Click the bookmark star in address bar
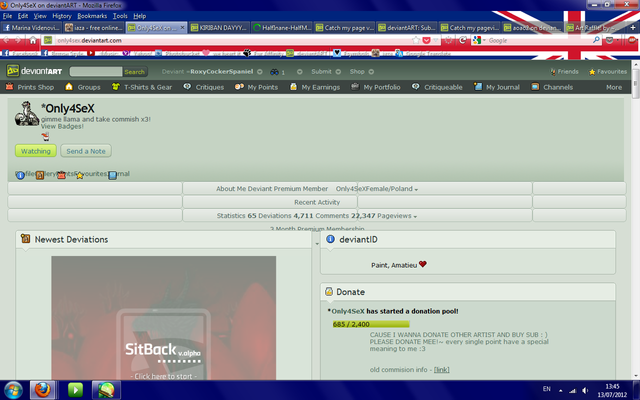 point(416,40)
